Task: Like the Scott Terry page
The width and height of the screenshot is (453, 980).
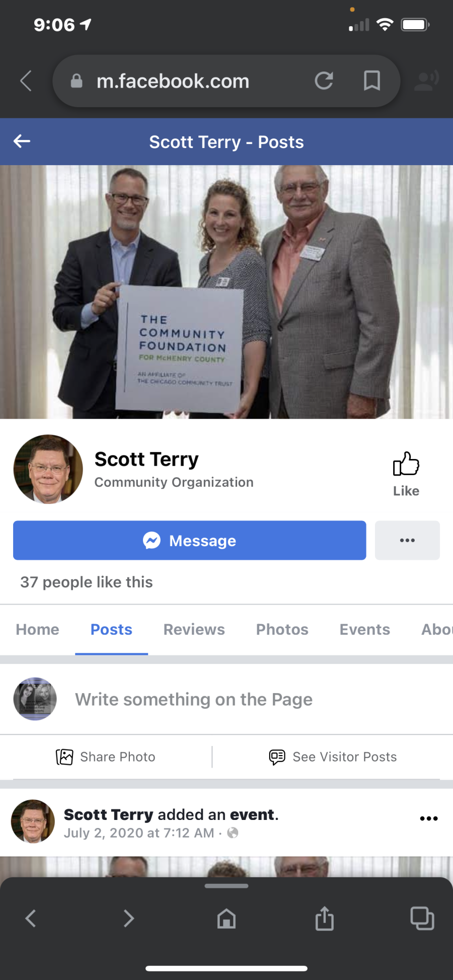Action: 406,474
